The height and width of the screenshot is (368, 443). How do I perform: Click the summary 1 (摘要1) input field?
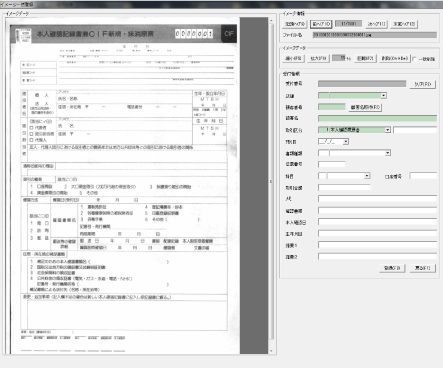point(377,245)
